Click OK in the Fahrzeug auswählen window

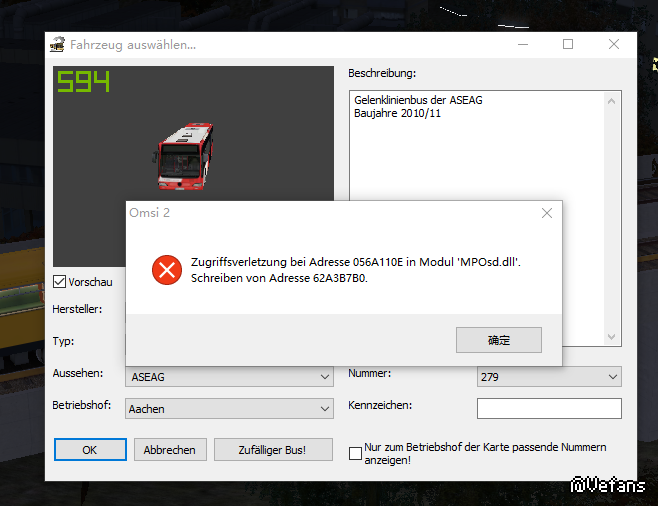[90, 450]
